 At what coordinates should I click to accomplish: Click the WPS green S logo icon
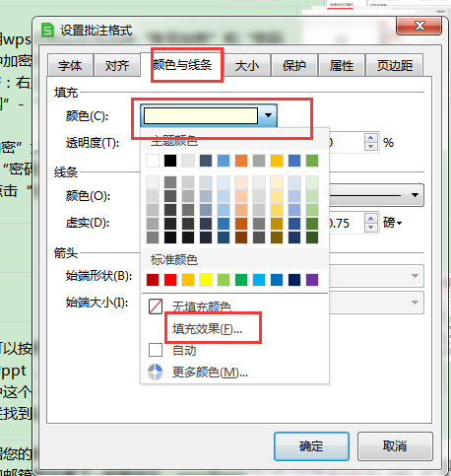pos(48,31)
